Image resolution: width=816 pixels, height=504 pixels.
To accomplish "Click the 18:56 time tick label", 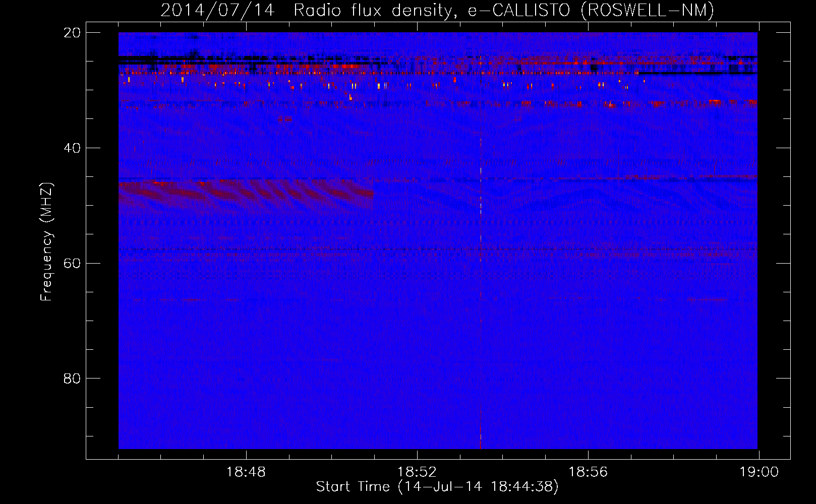I will (588, 472).
